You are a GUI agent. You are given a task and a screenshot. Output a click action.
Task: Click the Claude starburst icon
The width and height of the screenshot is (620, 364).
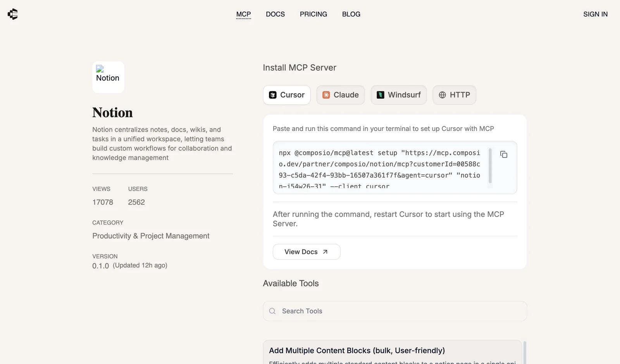coord(326,95)
